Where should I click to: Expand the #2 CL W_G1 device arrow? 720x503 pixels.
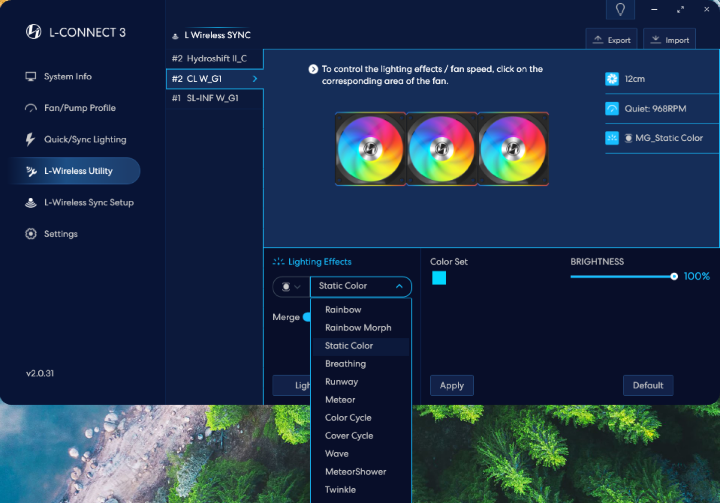pyautogui.click(x=254, y=78)
